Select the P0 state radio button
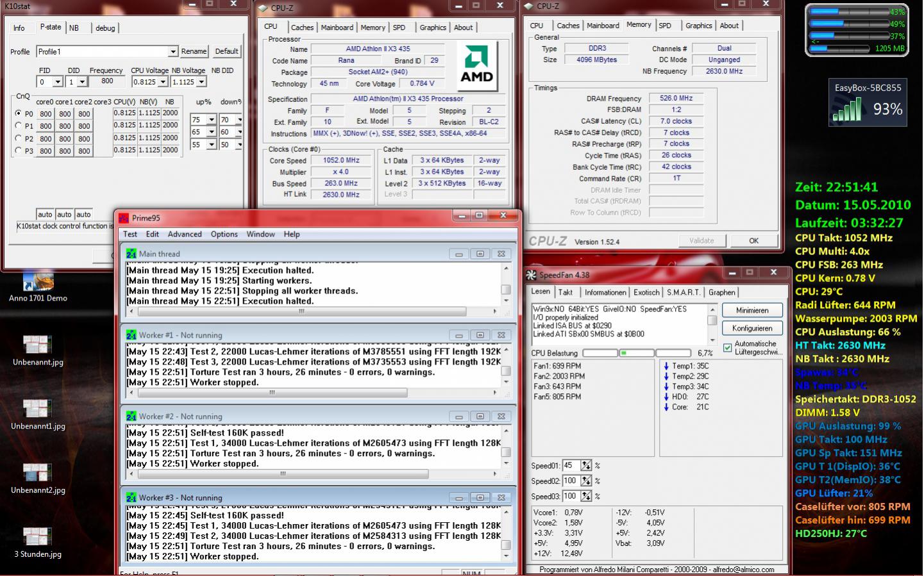 [18, 113]
